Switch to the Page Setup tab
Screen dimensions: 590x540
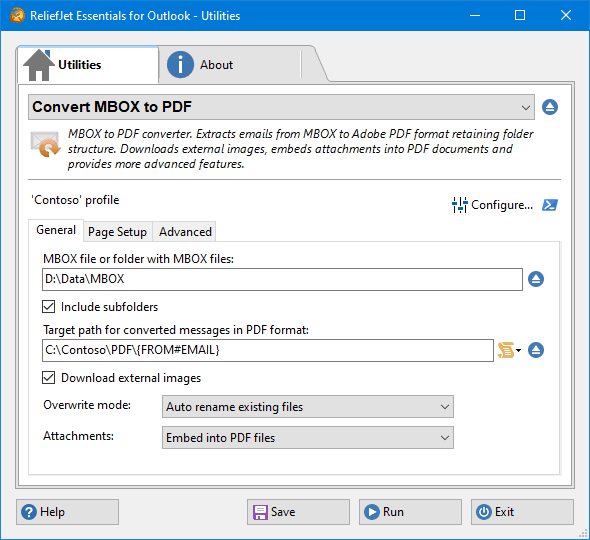pyautogui.click(x=117, y=232)
